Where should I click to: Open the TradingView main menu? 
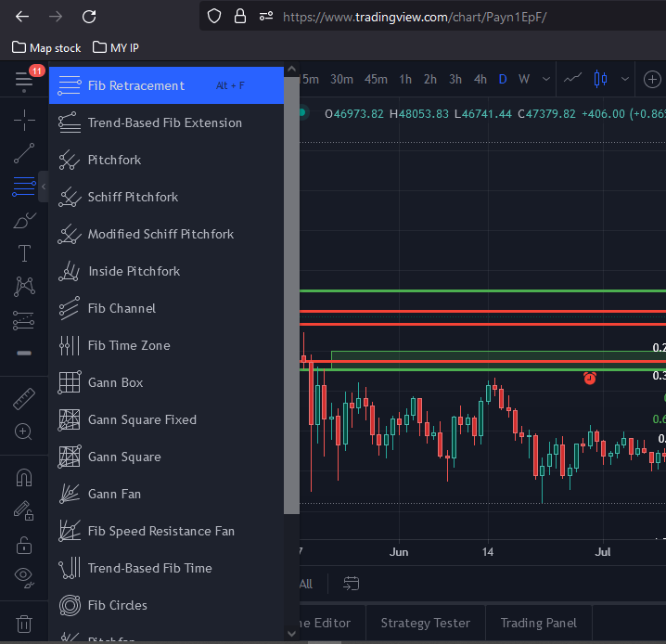[x=24, y=80]
